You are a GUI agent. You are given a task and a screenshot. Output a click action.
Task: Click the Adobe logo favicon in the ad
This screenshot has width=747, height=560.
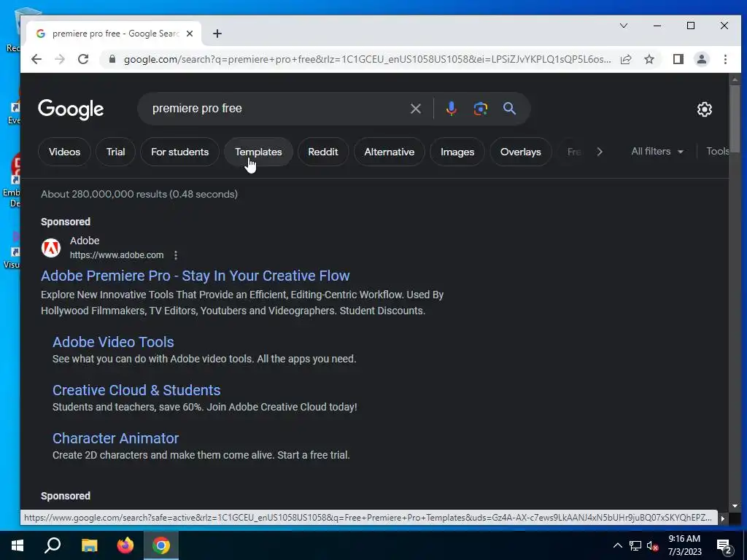51,248
